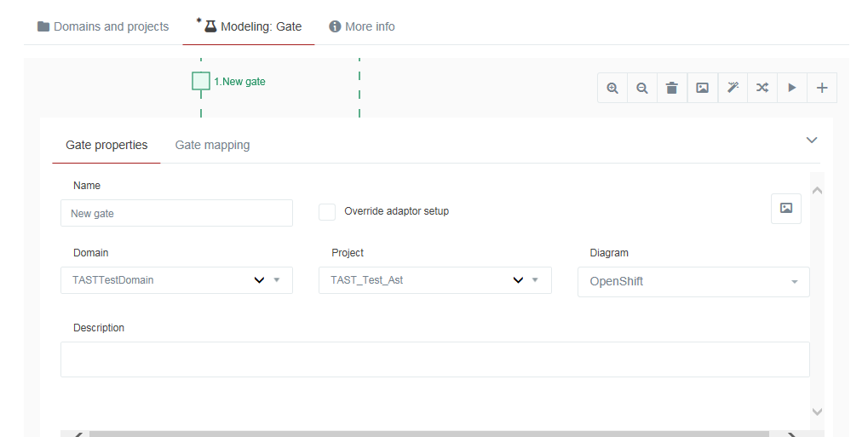Click the shuffle arrows icon
The image size is (868, 437).
point(762,88)
